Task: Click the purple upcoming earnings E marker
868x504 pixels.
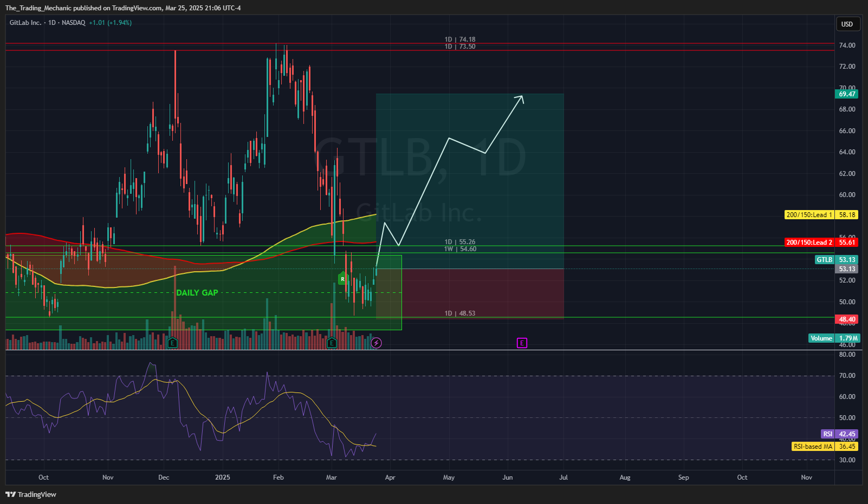Action: click(x=522, y=343)
